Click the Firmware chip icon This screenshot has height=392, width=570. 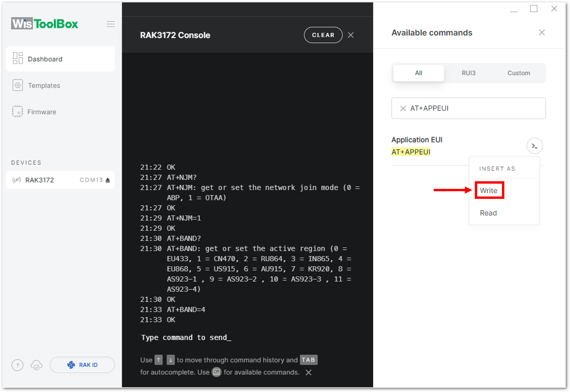click(x=18, y=111)
